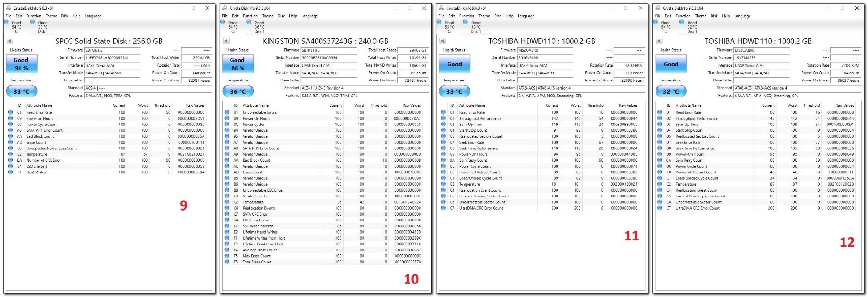Viewport: 868px width, 297px height.
Task: Open the Language menu in the KINGSTON window
Action: (x=310, y=16)
